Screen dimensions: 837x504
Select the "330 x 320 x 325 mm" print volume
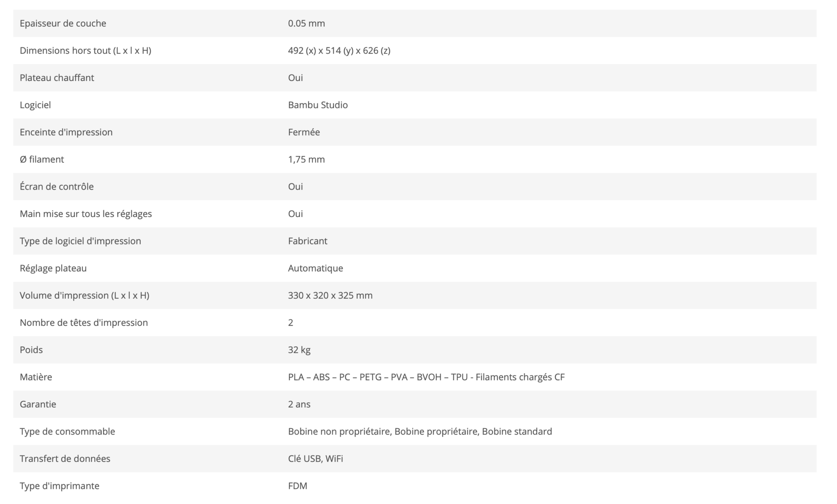click(330, 296)
